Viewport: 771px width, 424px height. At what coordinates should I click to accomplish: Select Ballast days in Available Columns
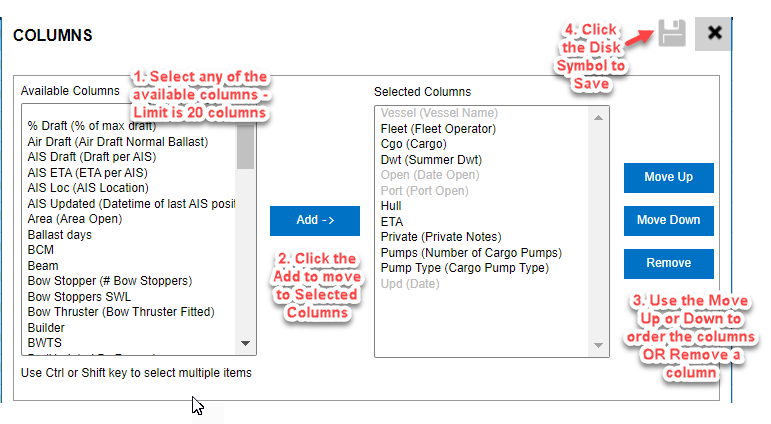60,234
